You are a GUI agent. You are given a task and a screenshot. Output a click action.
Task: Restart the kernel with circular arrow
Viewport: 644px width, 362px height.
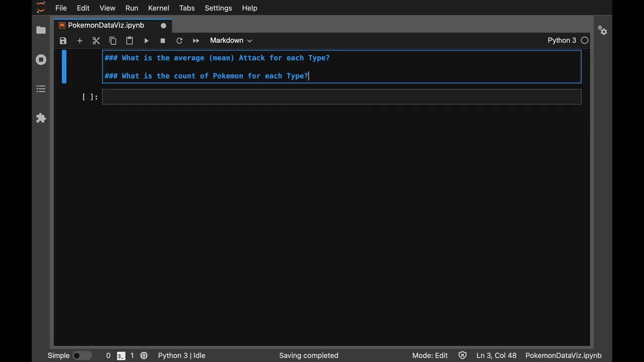coord(179,41)
